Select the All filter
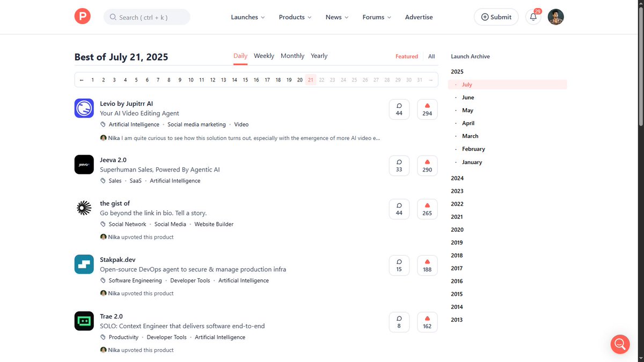 point(431,56)
